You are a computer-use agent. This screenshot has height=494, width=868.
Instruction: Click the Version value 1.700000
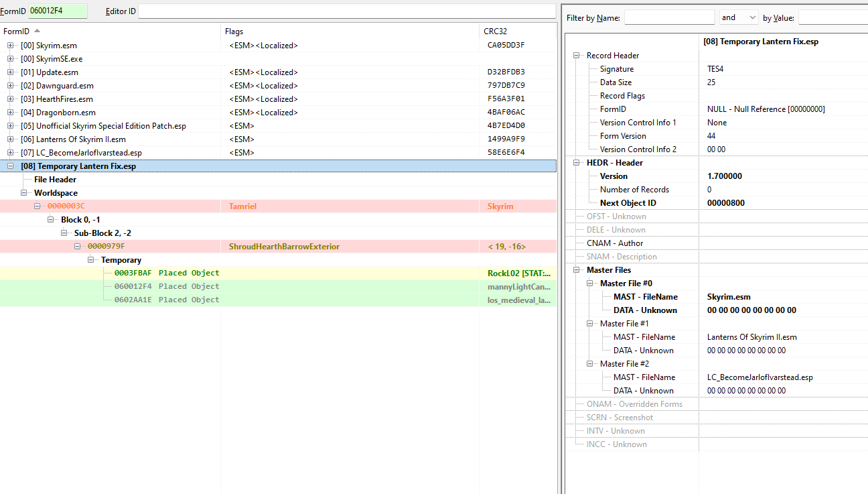pos(725,176)
